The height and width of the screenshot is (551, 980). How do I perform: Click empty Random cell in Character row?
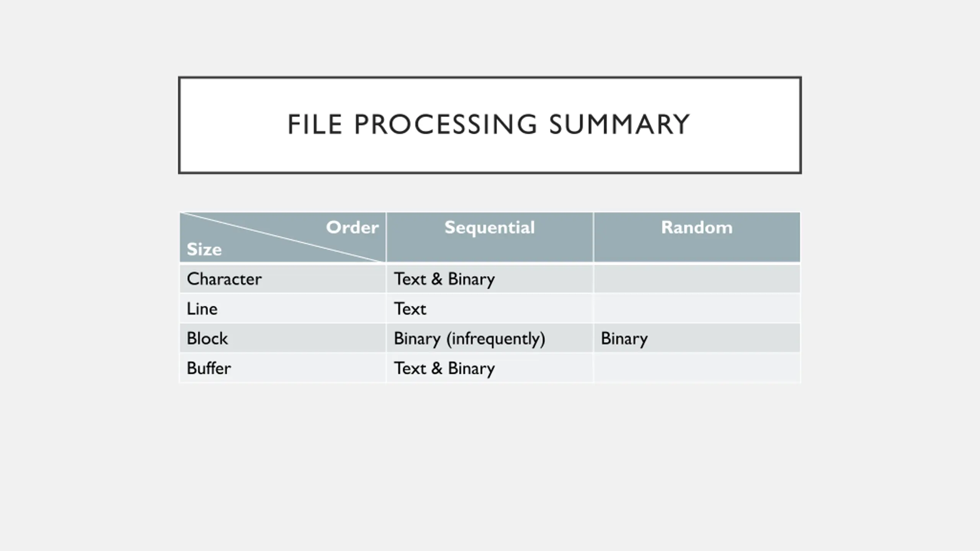tap(697, 279)
